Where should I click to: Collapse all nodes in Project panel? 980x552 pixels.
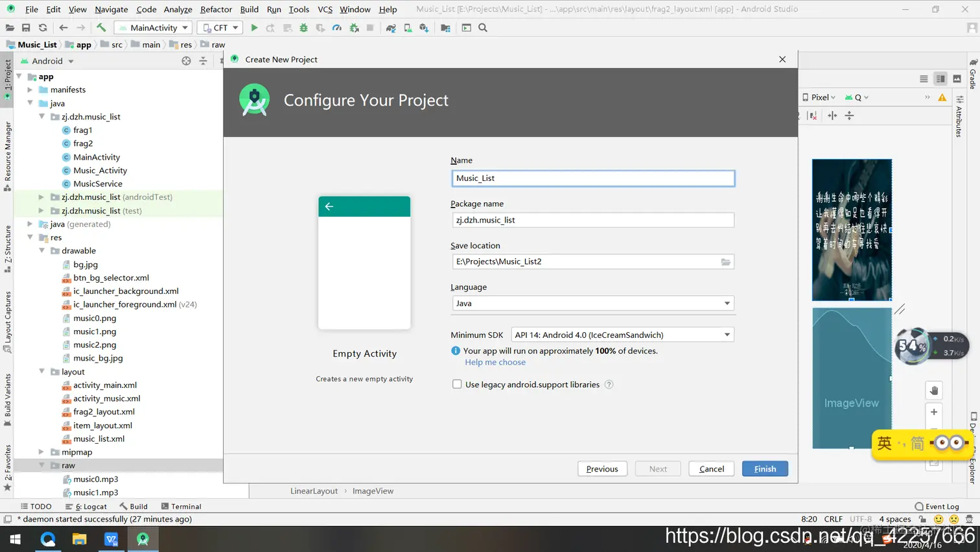(203, 61)
